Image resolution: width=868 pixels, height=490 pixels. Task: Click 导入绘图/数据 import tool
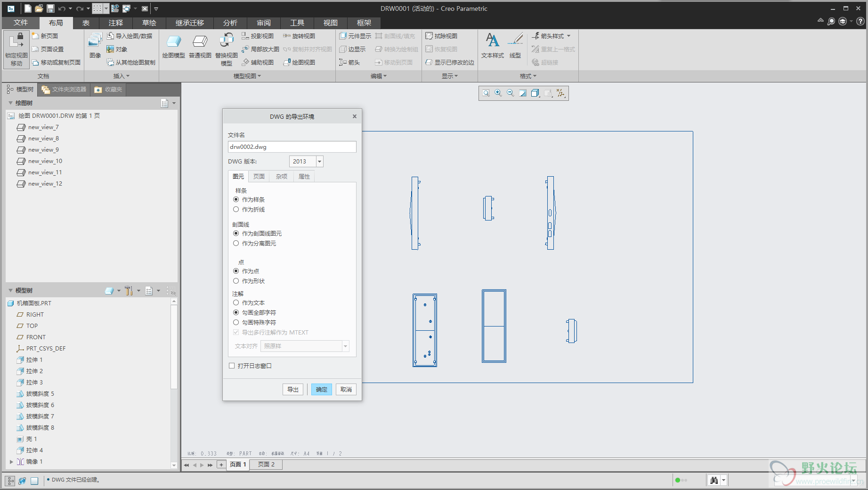tap(130, 36)
